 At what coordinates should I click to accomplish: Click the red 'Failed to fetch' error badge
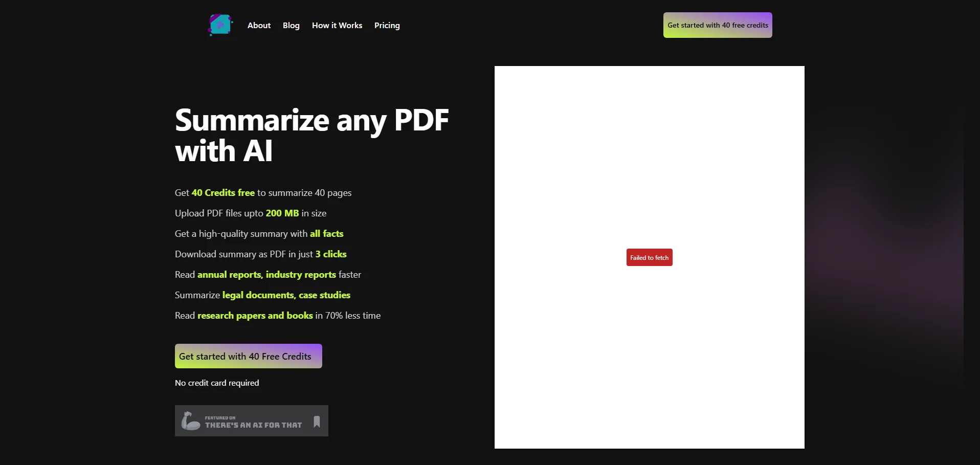(649, 257)
